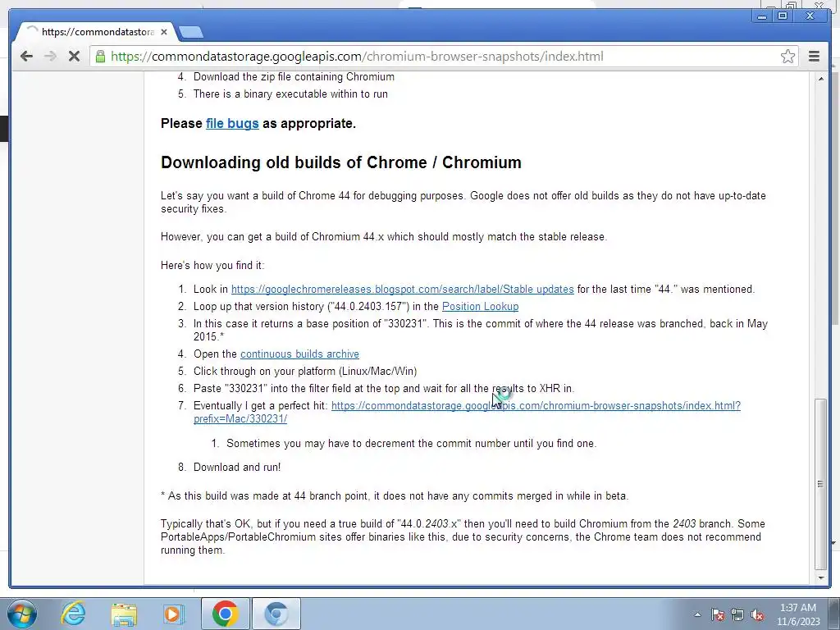
Task: Open the googlechromereleases Stable updates link
Action: (x=402, y=290)
